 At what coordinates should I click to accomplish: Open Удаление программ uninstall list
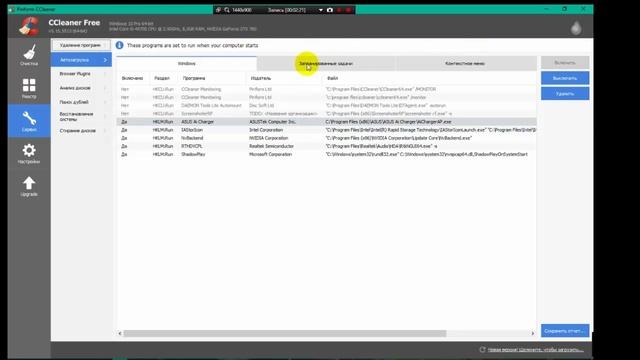(80, 45)
